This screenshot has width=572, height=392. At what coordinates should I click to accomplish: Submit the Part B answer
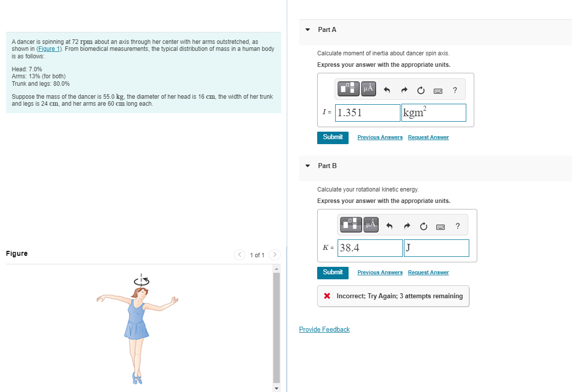pyautogui.click(x=333, y=272)
